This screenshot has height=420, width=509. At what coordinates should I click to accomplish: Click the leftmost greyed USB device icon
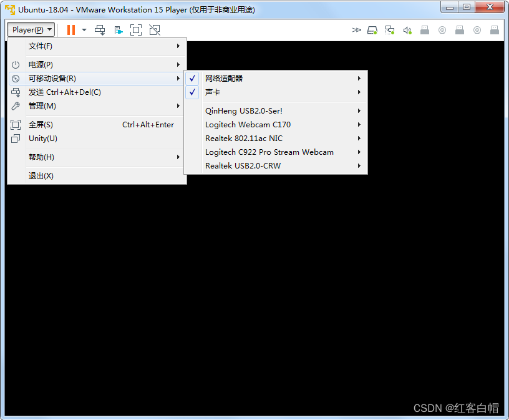coord(425,30)
